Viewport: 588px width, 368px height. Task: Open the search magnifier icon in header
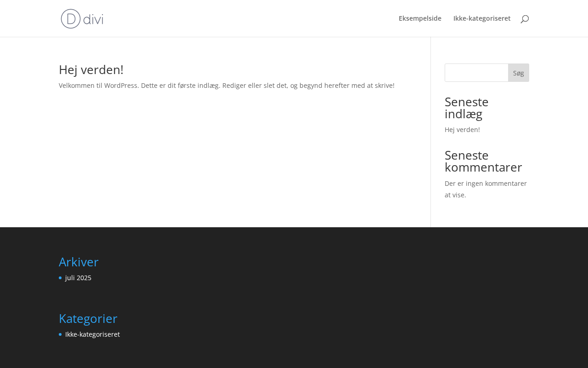[525, 19]
